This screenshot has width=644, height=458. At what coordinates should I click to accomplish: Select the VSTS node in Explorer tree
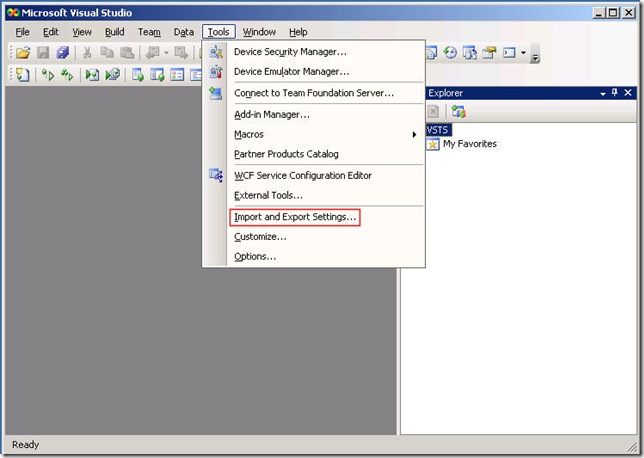(438, 130)
